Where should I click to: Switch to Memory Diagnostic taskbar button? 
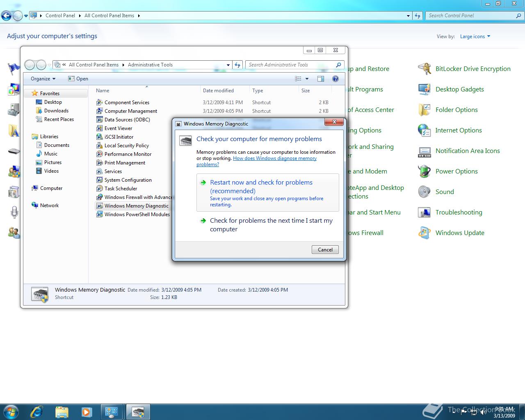(x=138, y=411)
